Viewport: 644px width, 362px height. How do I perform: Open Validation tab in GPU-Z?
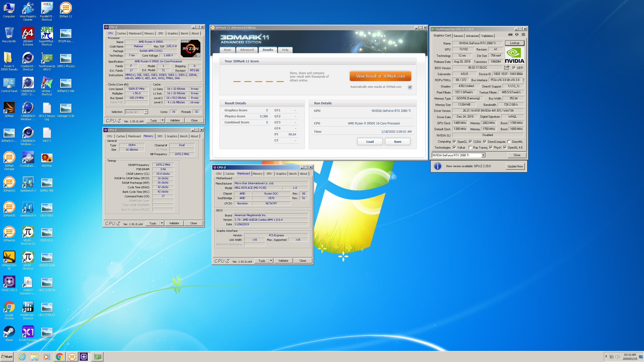[487, 36]
